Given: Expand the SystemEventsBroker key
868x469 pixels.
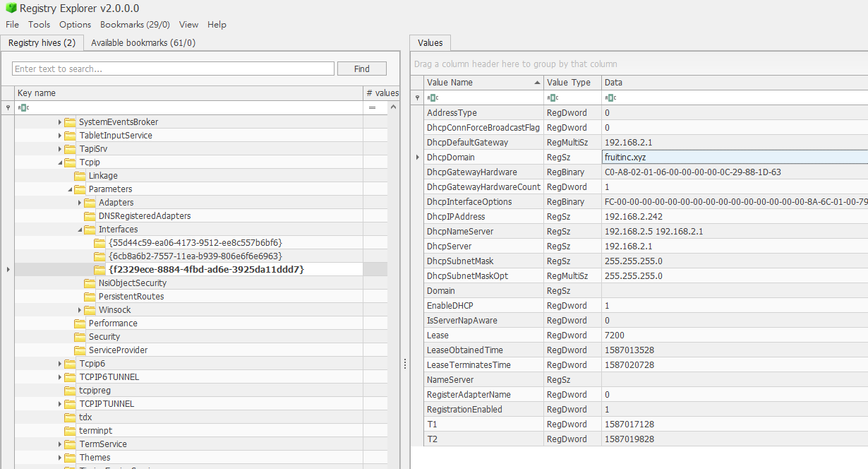Looking at the screenshot, I should coord(60,122).
